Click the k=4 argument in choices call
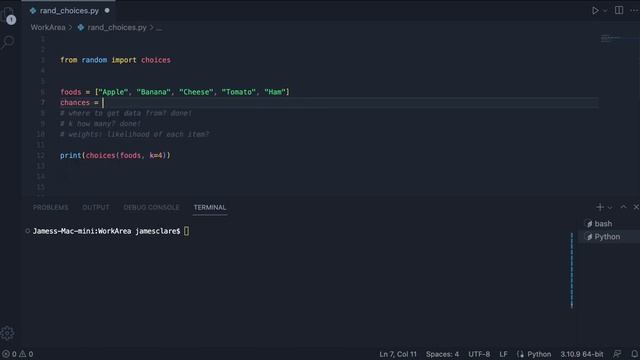 [x=156, y=156]
